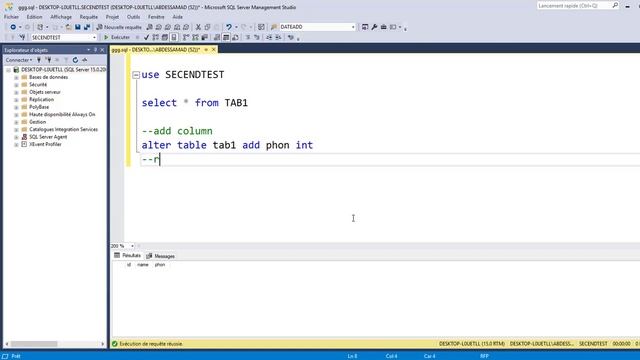The height and width of the screenshot is (360, 640).
Task: Expand the Objets serveur node
Action: [x=16, y=92]
